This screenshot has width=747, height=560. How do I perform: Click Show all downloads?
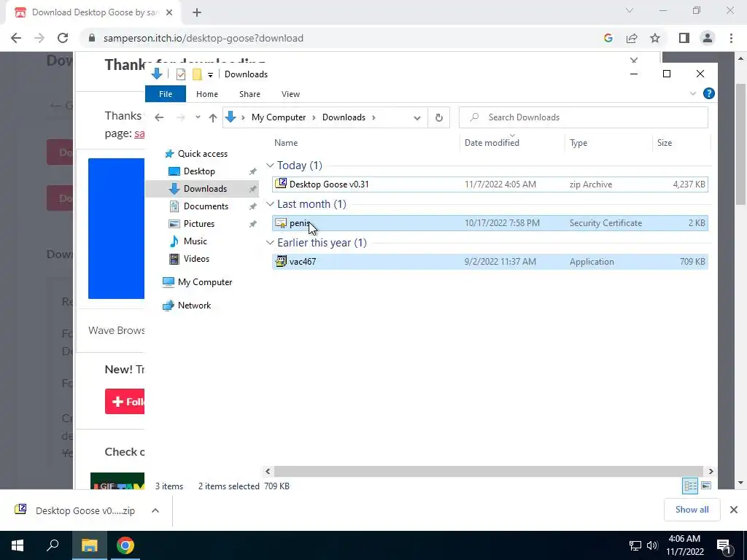coord(692,510)
